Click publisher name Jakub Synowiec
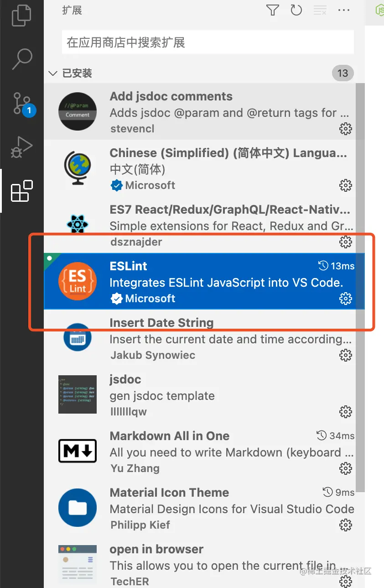 (153, 355)
